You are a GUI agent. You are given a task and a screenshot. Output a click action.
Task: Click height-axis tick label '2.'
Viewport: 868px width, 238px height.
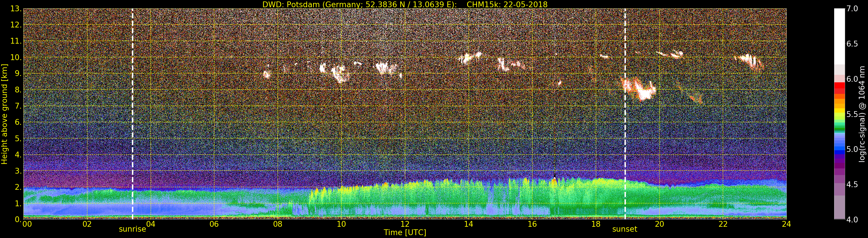(18, 187)
